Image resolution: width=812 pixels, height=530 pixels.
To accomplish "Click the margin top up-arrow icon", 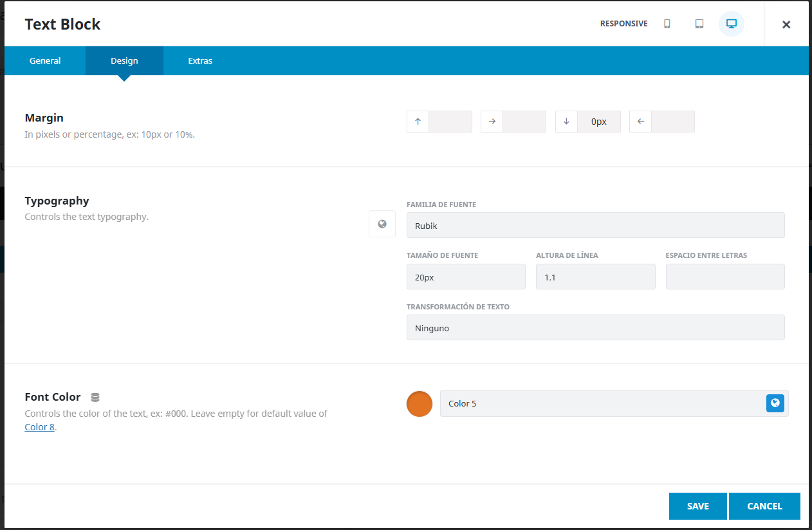I will pos(418,122).
